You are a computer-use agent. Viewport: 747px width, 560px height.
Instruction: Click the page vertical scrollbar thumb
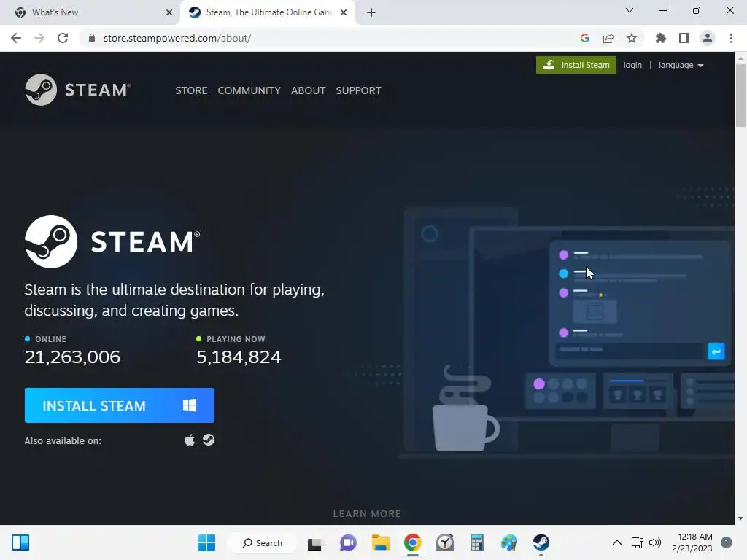740,96
